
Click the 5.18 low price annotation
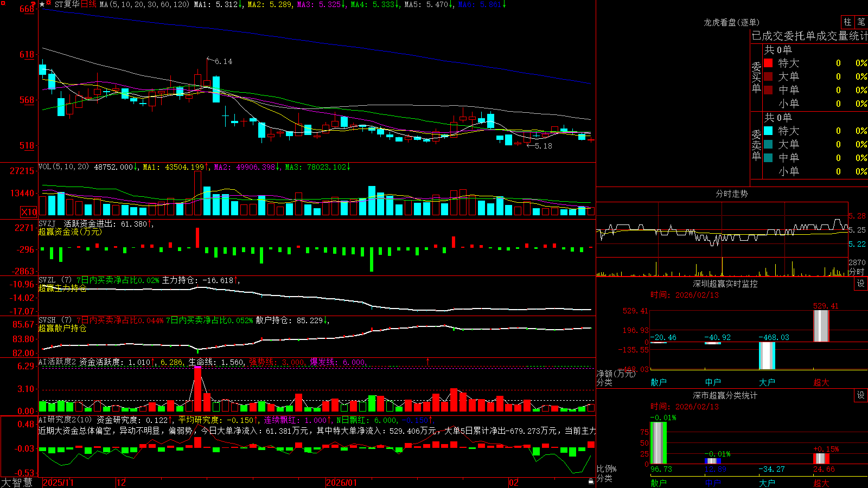coord(544,146)
